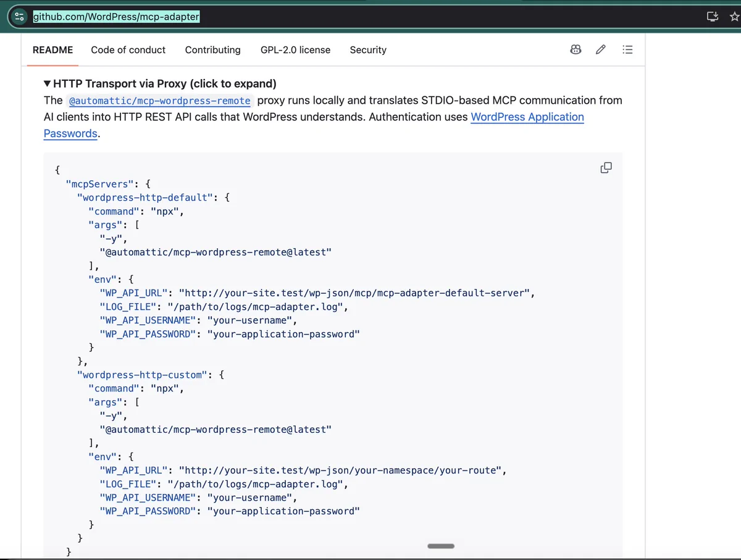Image resolution: width=741 pixels, height=560 pixels.
Task: Click the @automattic/mcp-wordpress-remote inline code
Action: pyautogui.click(x=160, y=101)
